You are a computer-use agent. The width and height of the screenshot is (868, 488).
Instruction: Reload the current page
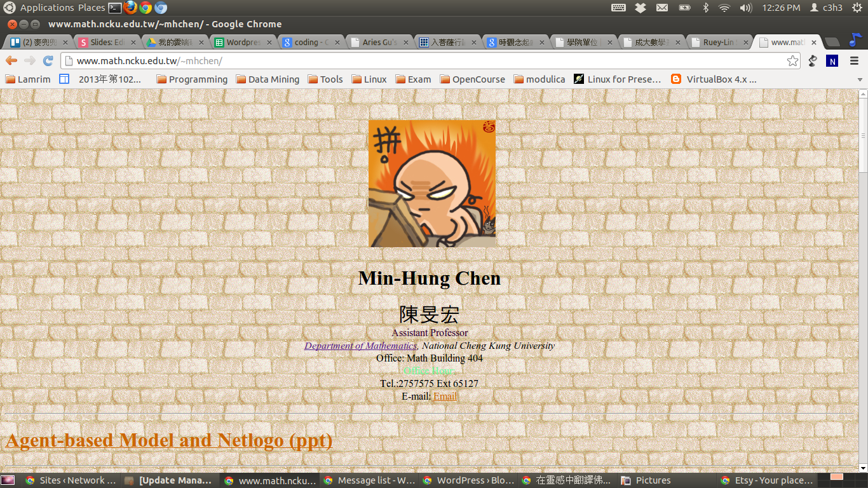(x=48, y=60)
